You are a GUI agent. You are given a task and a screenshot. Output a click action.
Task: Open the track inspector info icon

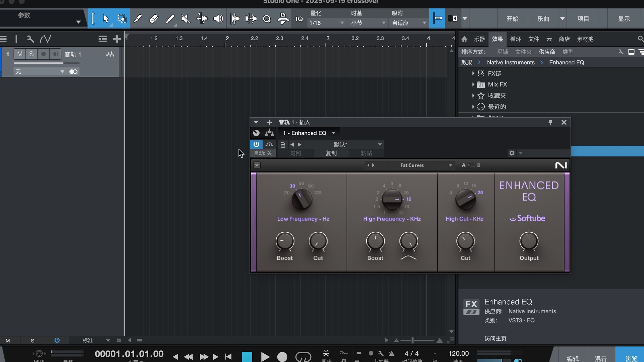(x=16, y=39)
